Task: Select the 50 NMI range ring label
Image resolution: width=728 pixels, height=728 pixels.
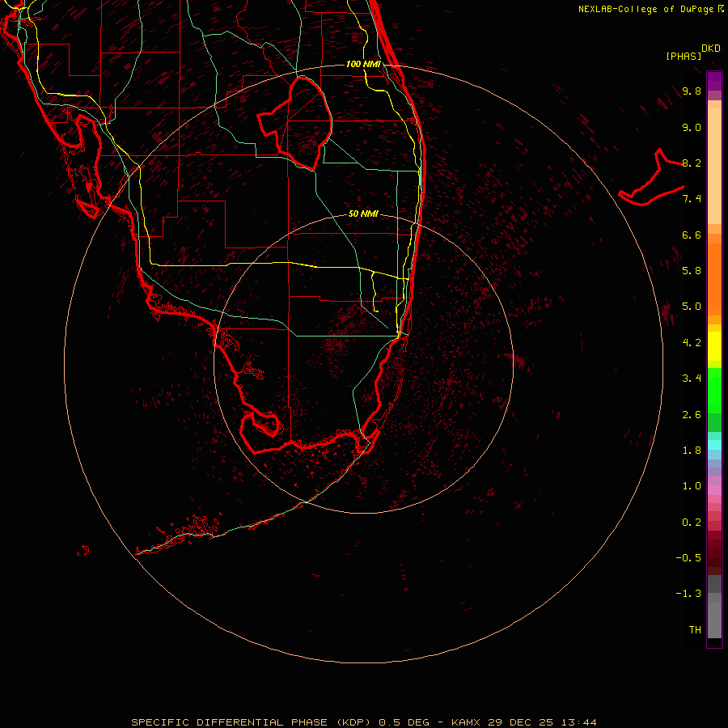Action: click(x=363, y=214)
